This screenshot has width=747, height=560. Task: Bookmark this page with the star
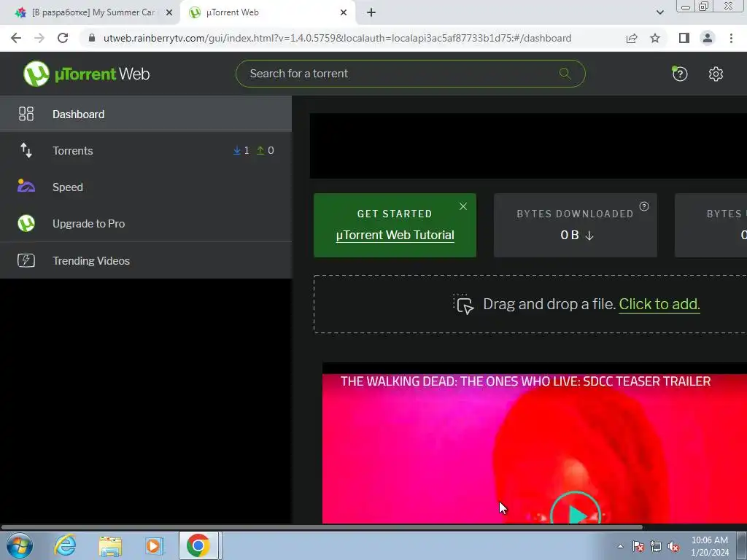(x=655, y=38)
